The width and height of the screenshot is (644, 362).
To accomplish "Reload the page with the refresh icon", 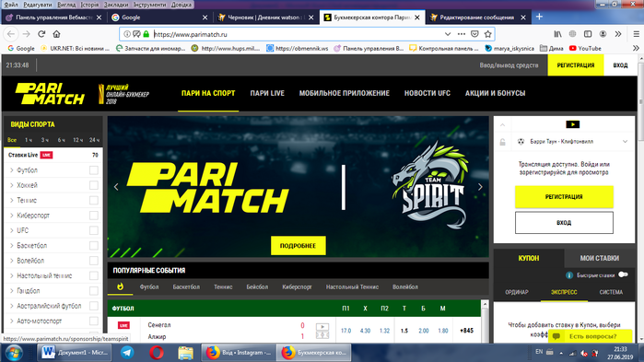I will (x=41, y=34).
